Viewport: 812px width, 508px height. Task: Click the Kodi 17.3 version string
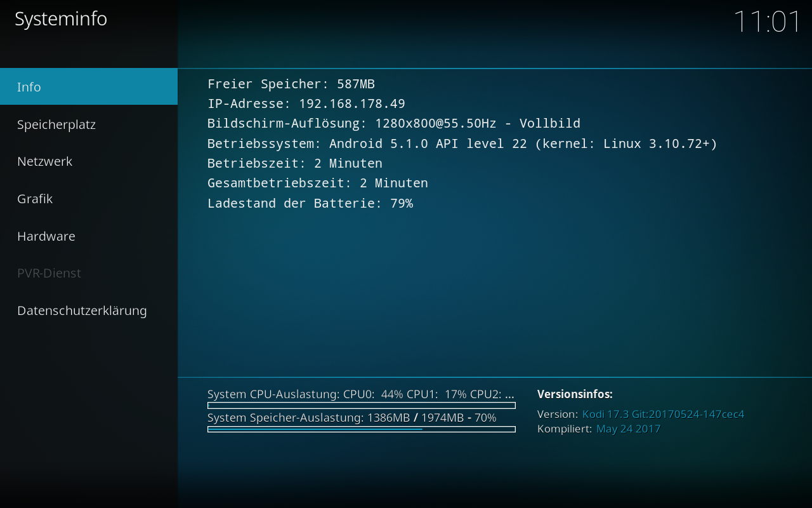pos(663,414)
